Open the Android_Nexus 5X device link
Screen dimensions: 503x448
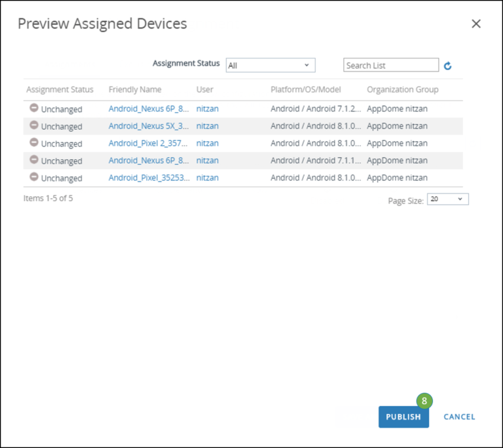point(149,126)
